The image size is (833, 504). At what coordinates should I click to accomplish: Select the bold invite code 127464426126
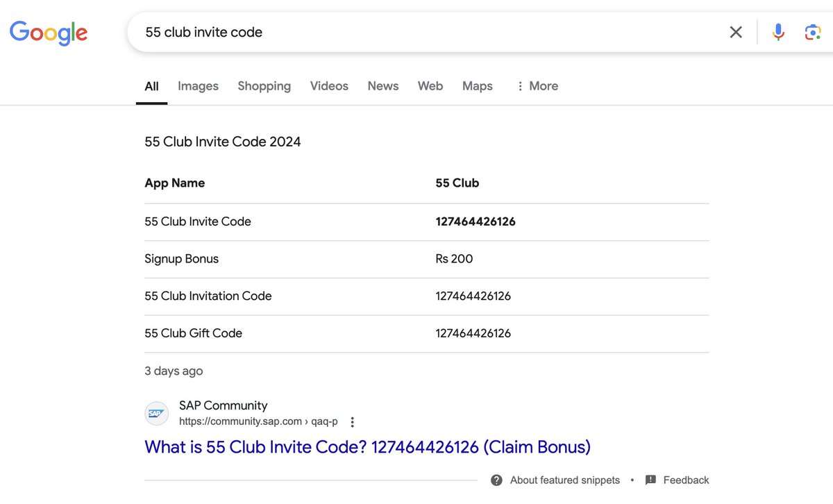[476, 221]
